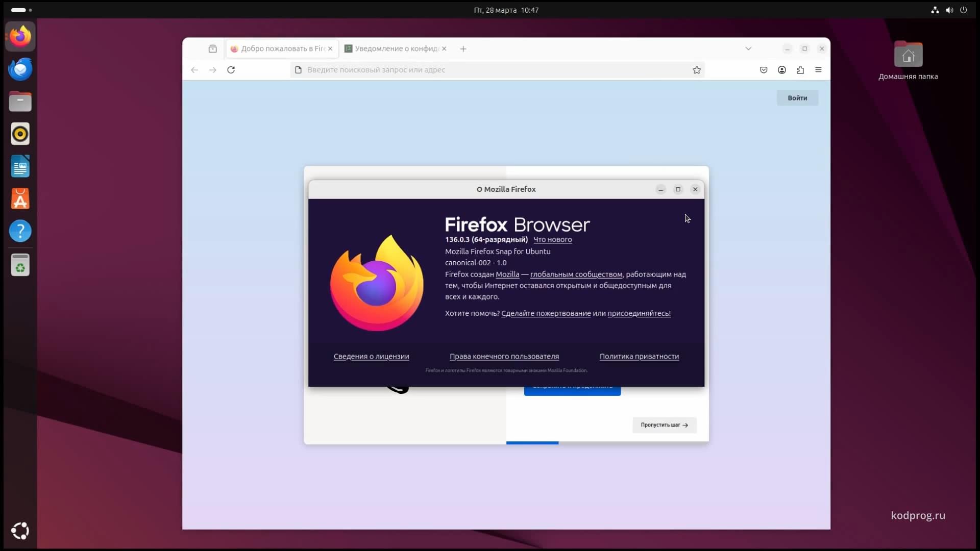Click the 'присоединяйтесь!' link
980x551 pixels.
(x=639, y=313)
